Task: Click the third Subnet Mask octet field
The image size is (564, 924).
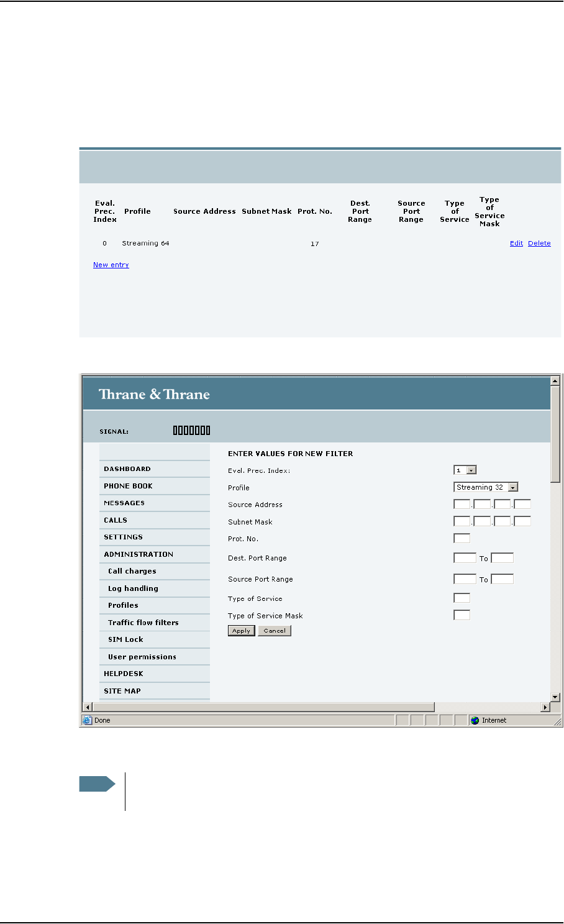Action: (x=502, y=521)
